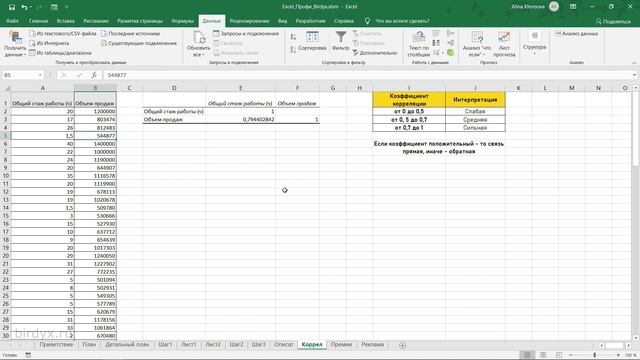640x360 pixels.
Task: Open the Шаг1 sheet tab
Action: tap(165, 345)
